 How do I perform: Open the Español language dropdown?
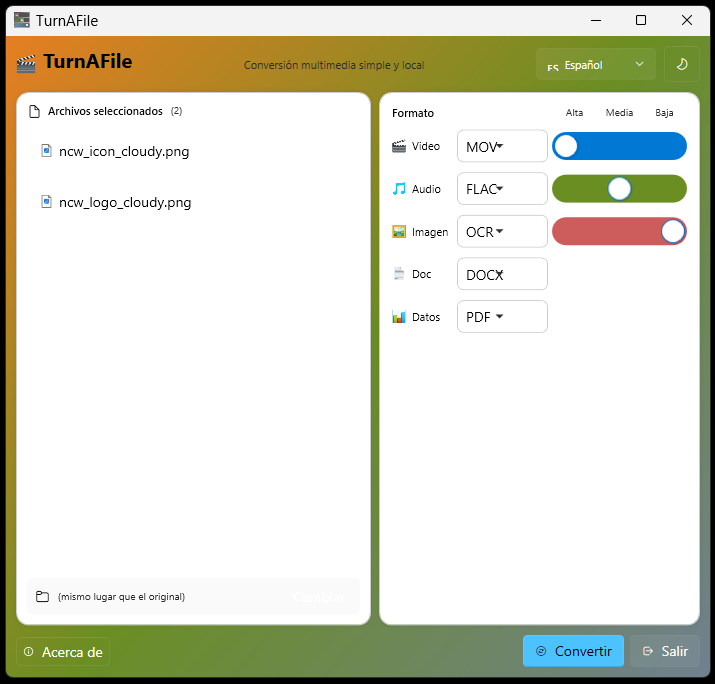coord(596,64)
